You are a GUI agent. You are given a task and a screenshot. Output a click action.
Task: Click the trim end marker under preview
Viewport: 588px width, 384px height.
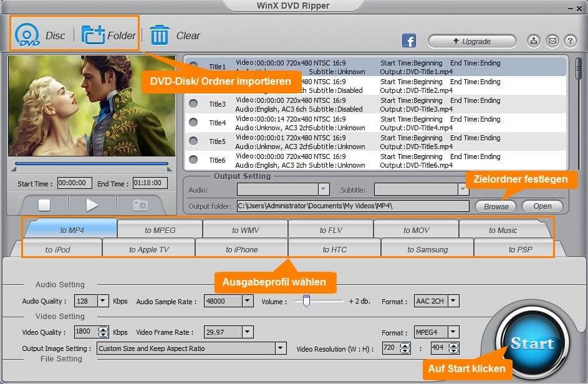point(170,170)
